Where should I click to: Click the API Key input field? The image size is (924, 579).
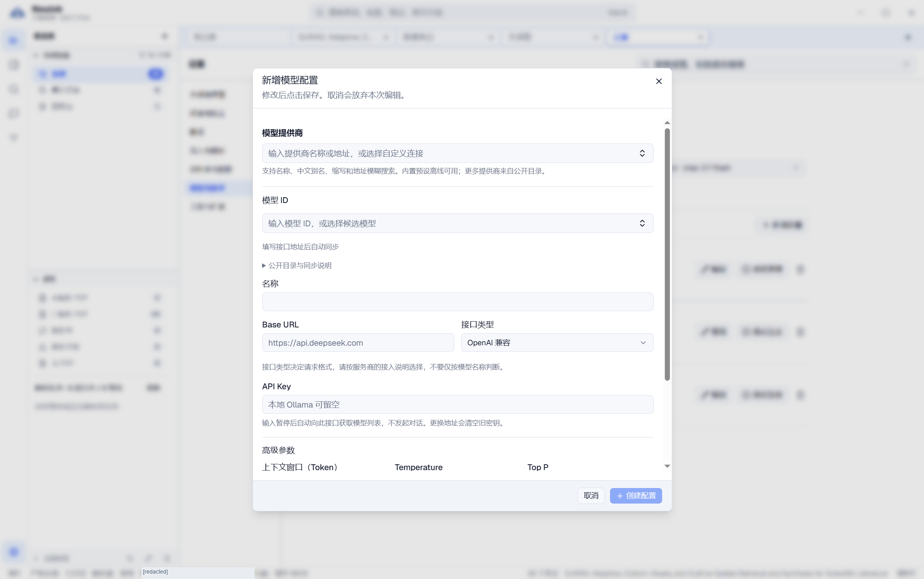click(457, 404)
